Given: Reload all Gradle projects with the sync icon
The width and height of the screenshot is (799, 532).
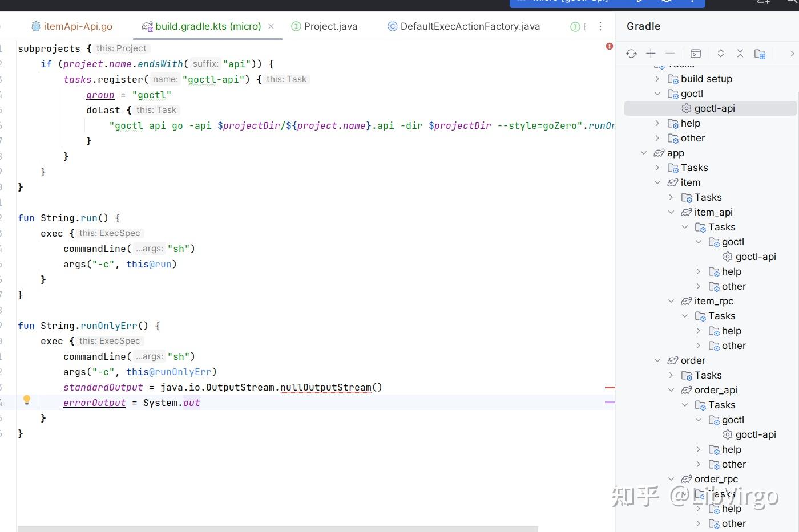Looking at the screenshot, I should coord(631,54).
